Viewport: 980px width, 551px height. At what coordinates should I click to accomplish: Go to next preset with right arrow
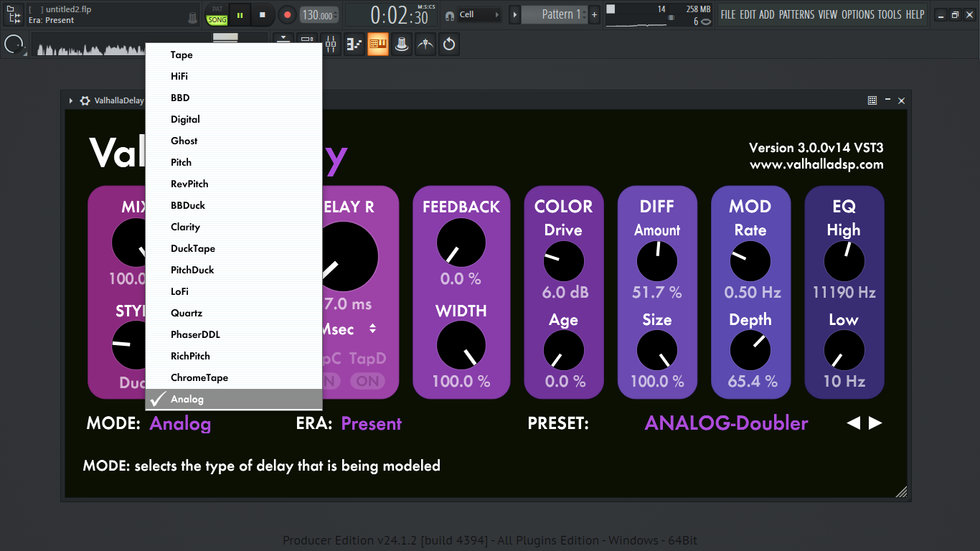coord(875,423)
